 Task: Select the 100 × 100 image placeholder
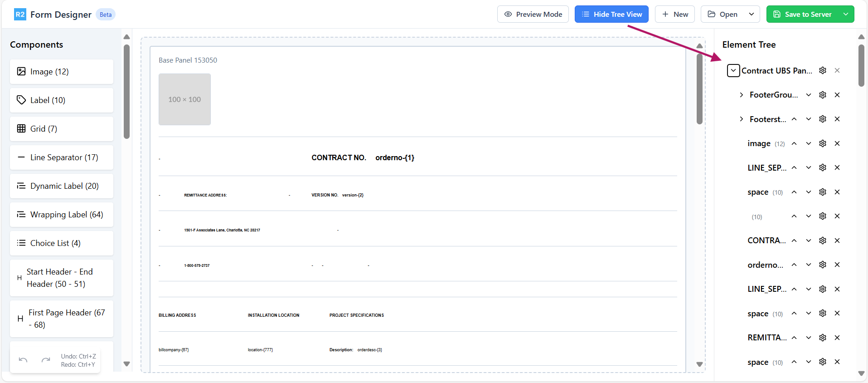coord(184,99)
